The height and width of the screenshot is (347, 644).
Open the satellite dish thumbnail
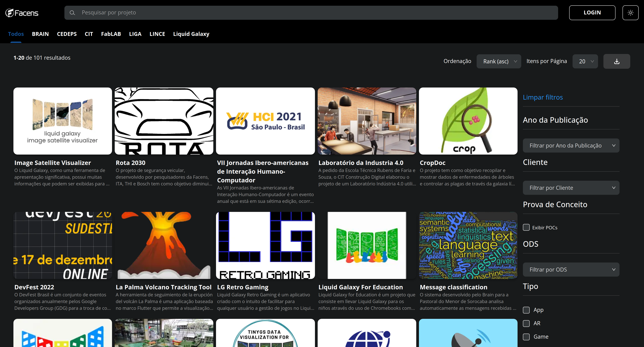[x=468, y=333]
